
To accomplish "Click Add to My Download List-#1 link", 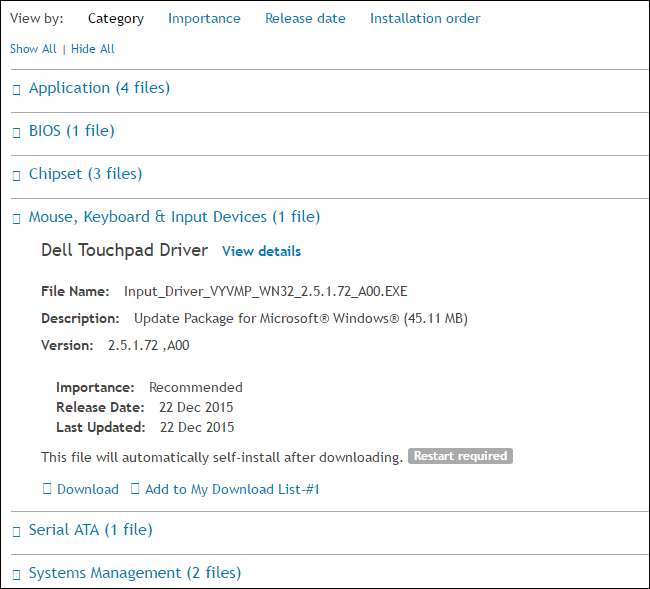I will 232,490.
